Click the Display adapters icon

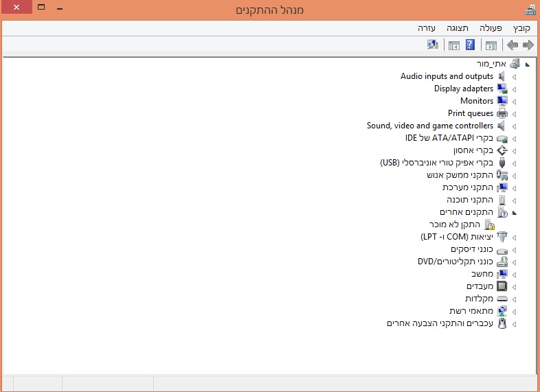coord(502,89)
